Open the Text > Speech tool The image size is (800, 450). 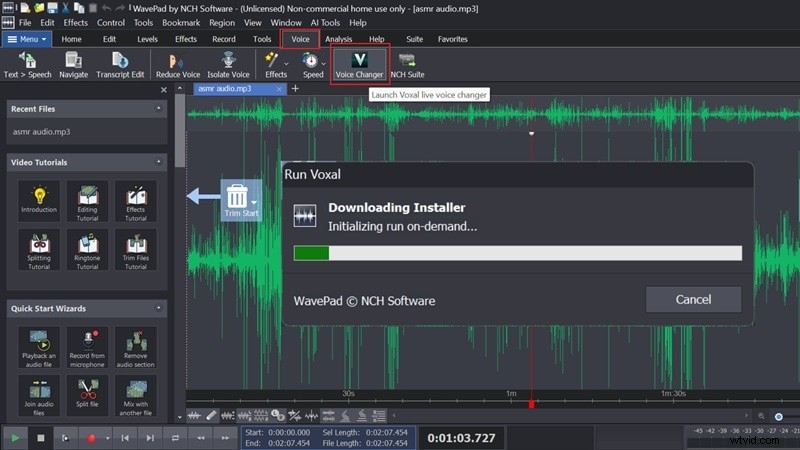28,65
